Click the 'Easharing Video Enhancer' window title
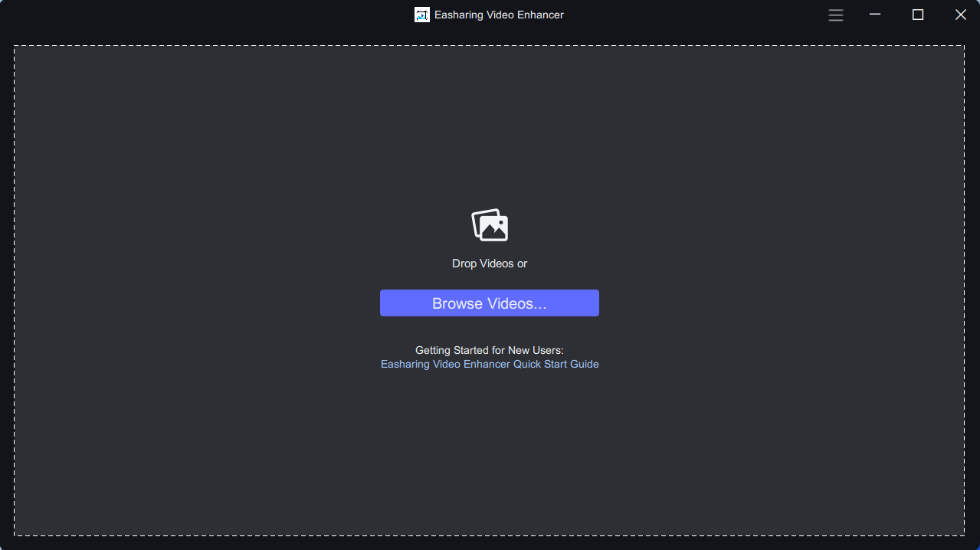 [x=499, y=15]
